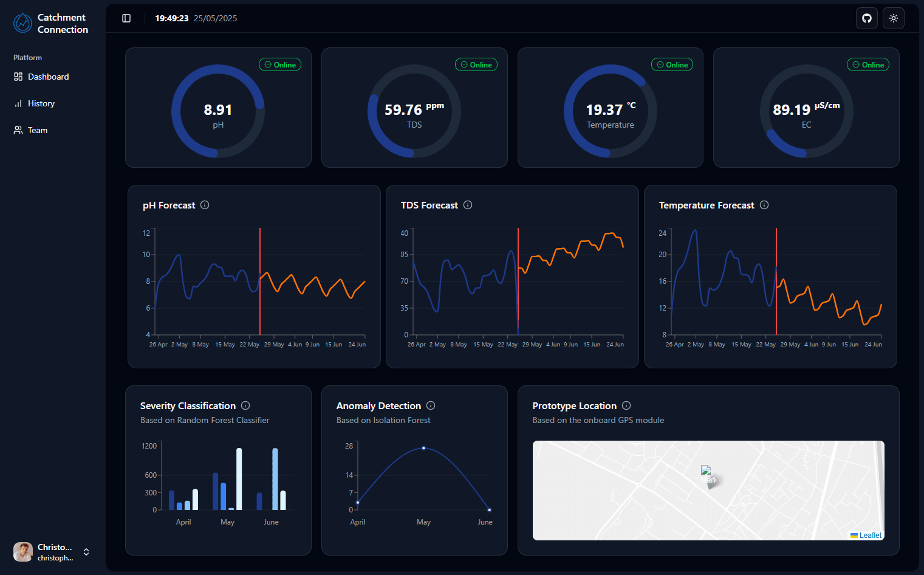Show info for Prototype Location
Screen dimensions: 924x575
626,405
